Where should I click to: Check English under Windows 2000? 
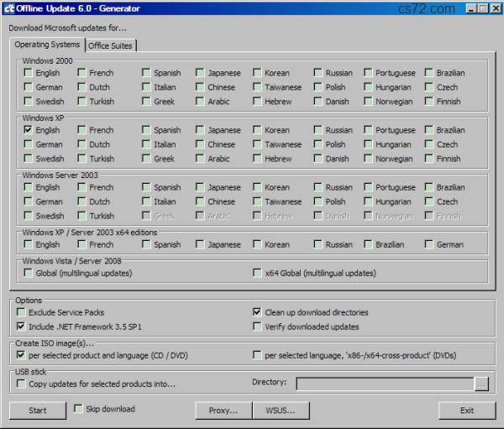29,73
